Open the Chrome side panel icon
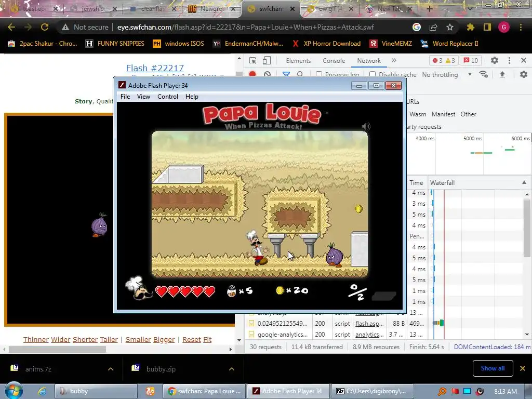Viewport: 532px width, 399px height. click(x=487, y=27)
